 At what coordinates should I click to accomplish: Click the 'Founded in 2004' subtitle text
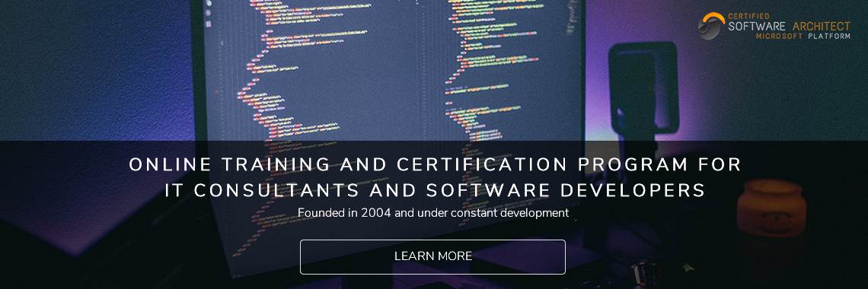tap(433, 212)
